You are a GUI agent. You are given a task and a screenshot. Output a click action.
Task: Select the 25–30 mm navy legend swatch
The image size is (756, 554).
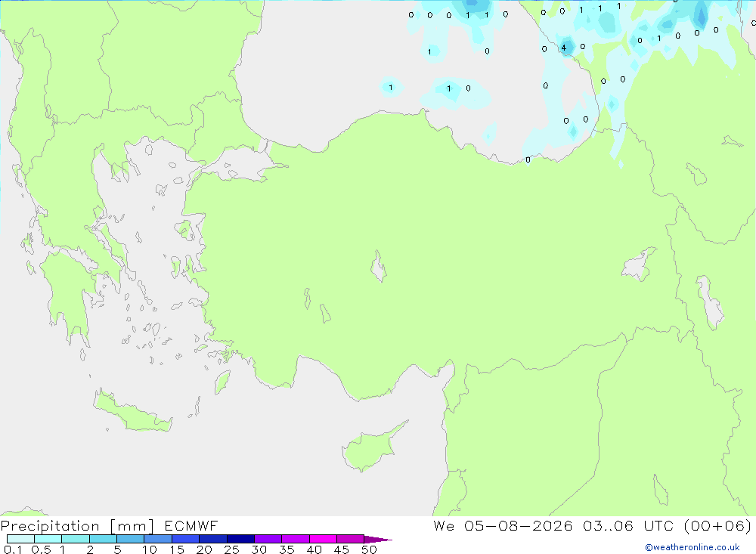[x=240, y=539]
